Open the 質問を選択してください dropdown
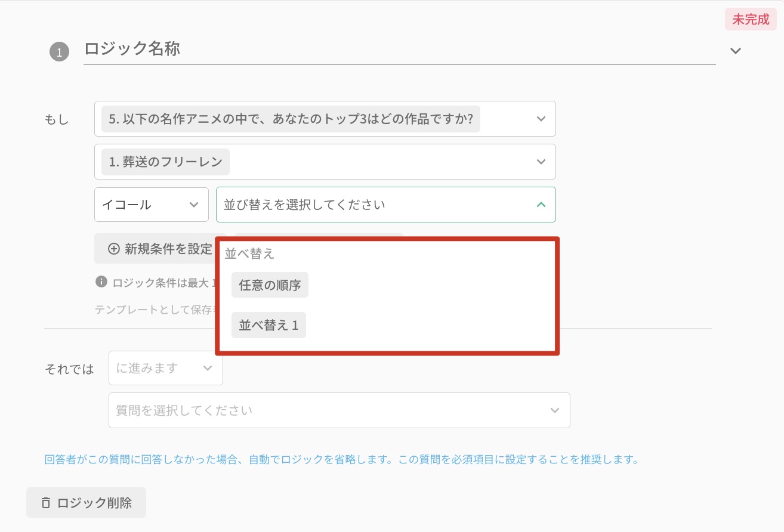Image resolution: width=784 pixels, height=532 pixels. (x=339, y=410)
